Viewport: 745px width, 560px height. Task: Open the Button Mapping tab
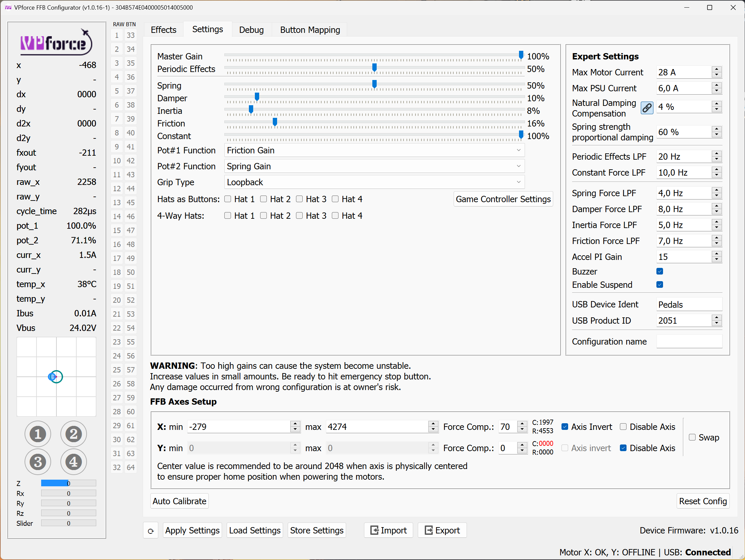pos(310,30)
